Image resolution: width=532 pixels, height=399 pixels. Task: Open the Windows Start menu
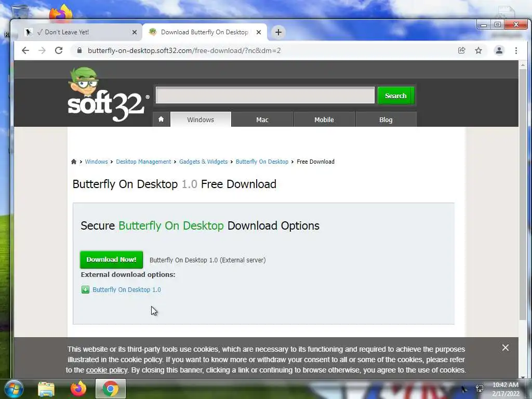(x=14, y=389)
